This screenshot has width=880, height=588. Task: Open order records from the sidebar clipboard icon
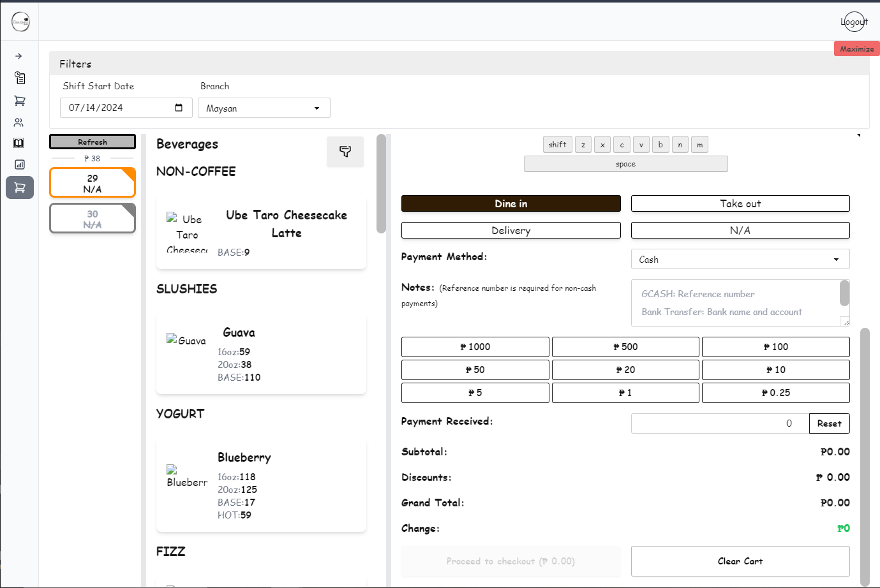(20, 78)
